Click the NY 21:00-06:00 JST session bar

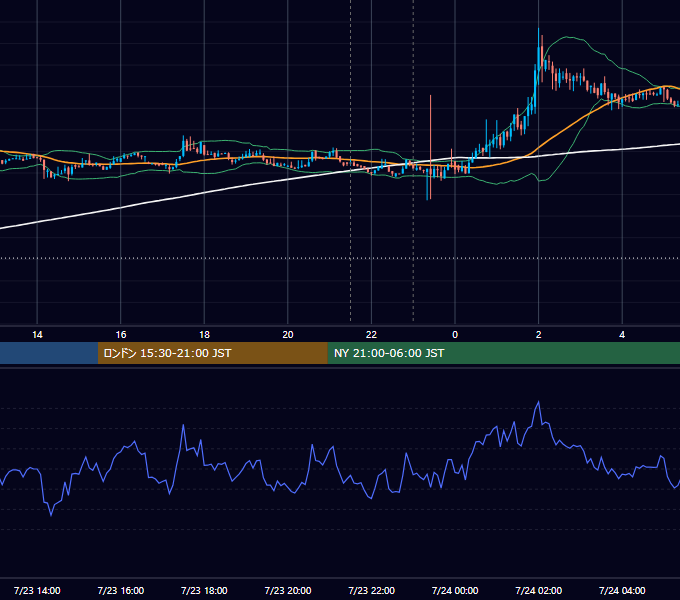[x=503, y=353]
